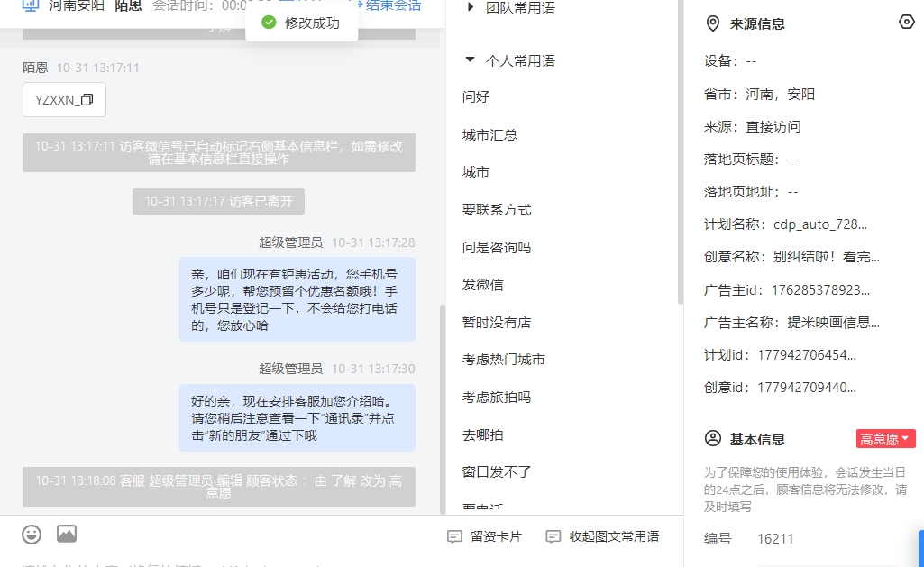Click the visitor monitor icon near 河南安阳

tap(31, 6)
